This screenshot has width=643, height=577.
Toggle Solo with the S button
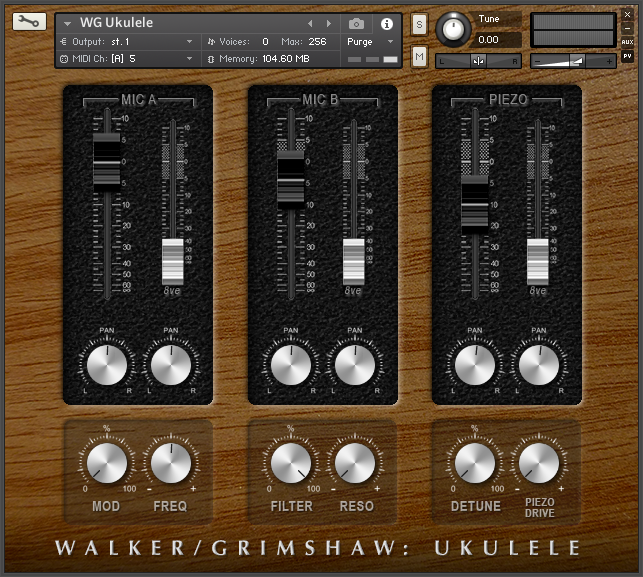419,24
